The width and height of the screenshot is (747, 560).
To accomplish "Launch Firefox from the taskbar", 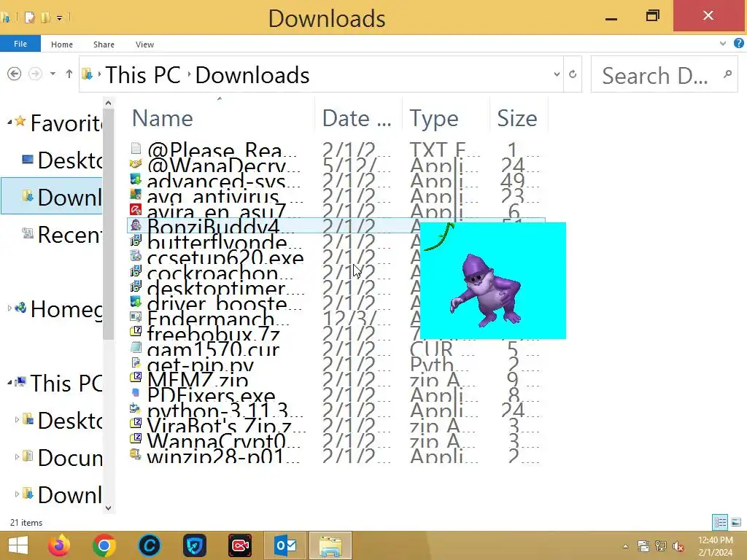I will [x=59, y=545].
